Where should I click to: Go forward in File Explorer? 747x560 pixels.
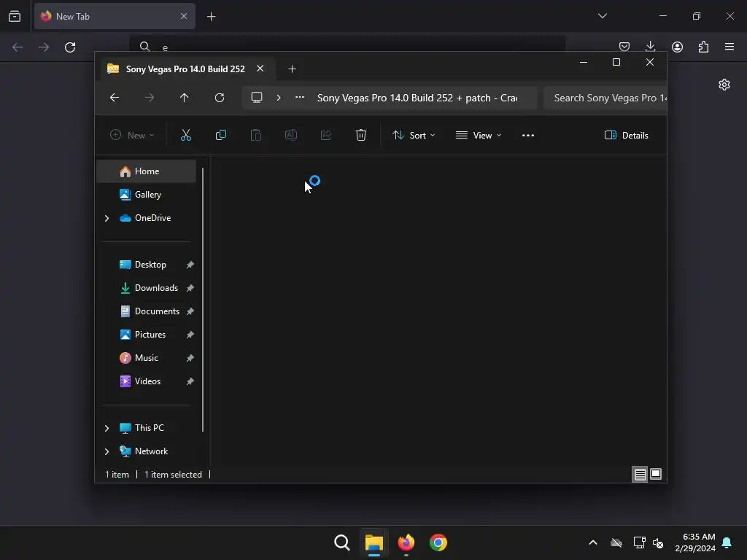pyautogui.click(x=149, y=98)
